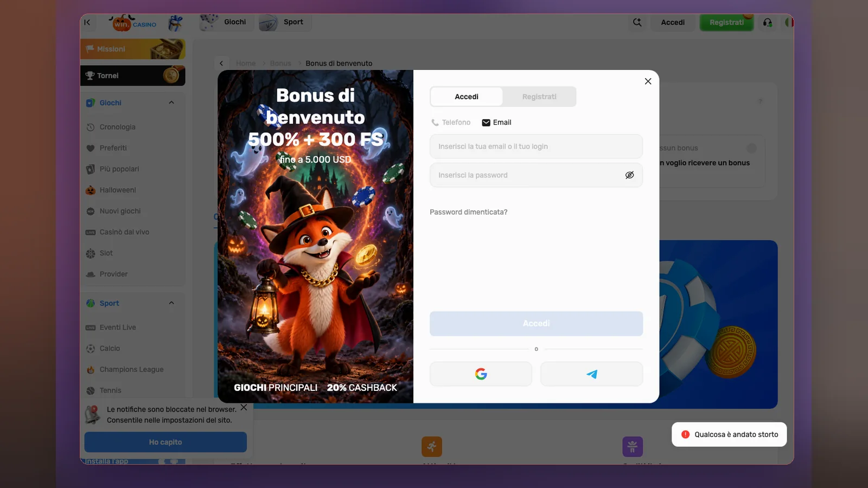Click the purple gift icon below banner
This screenshot has height=488, width=868.
[633, 447]
